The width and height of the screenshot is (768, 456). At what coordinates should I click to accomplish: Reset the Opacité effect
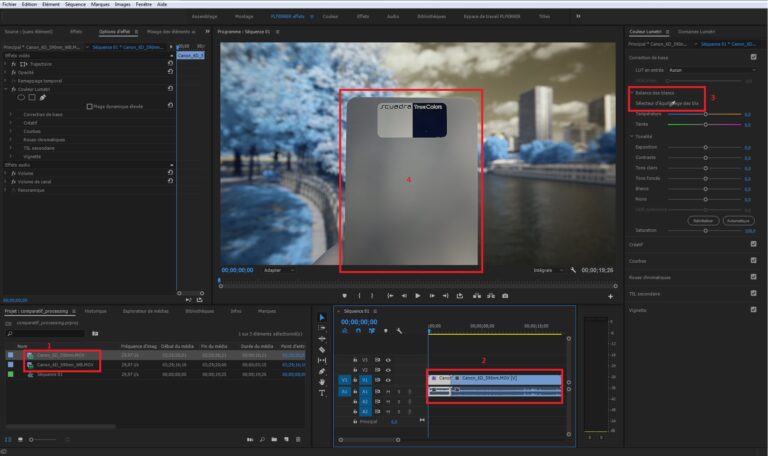[x=170, y=72]
